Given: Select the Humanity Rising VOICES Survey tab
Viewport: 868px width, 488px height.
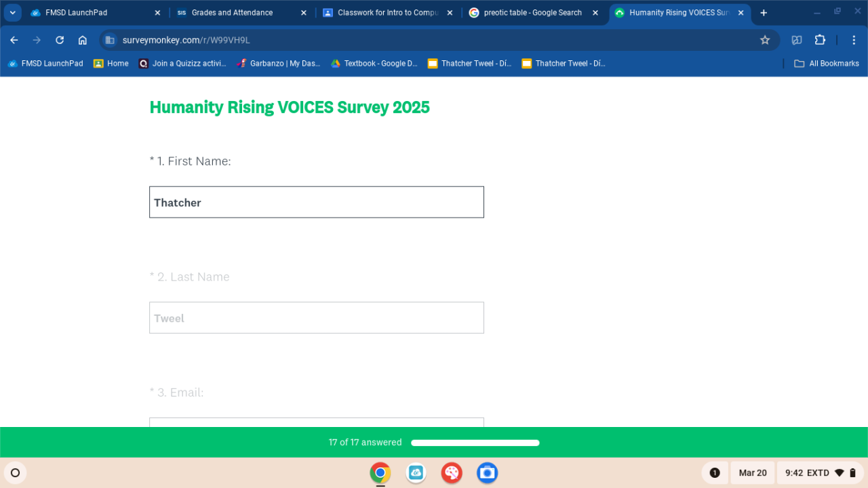Looking at the screenshot, I should click(x=680, y=13).
